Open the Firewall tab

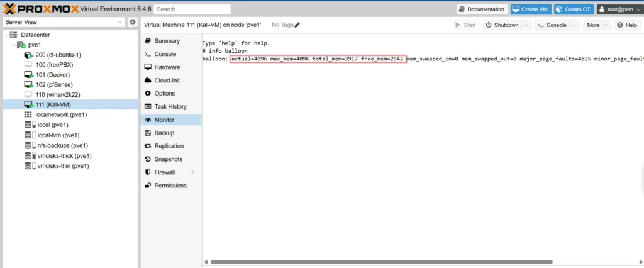(171, 172)
